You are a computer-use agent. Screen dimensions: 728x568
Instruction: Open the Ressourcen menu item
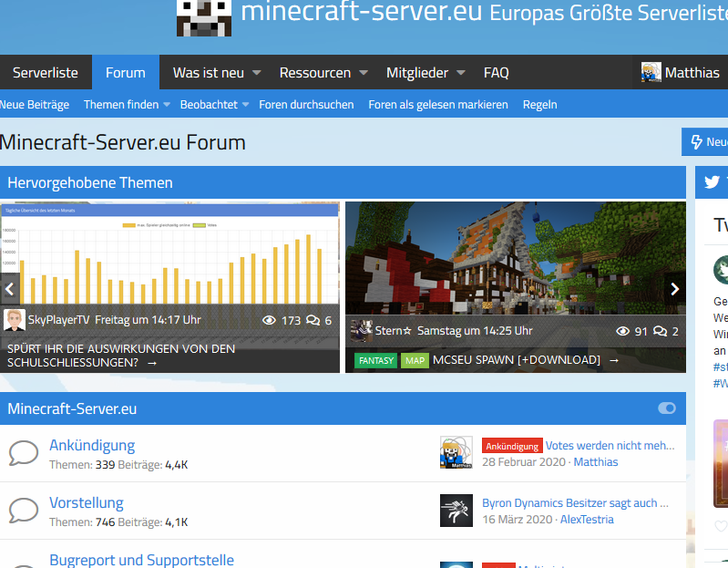pos(315,72)
